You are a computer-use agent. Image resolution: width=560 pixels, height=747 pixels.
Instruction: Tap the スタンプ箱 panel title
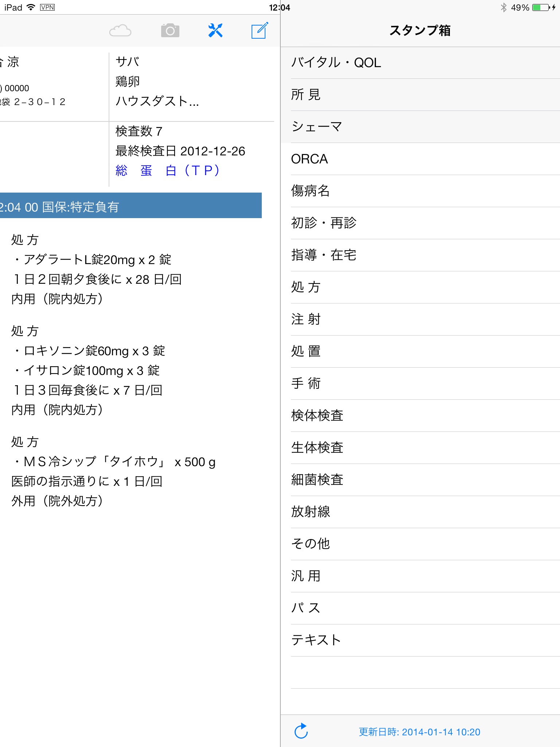click(420, 31)
